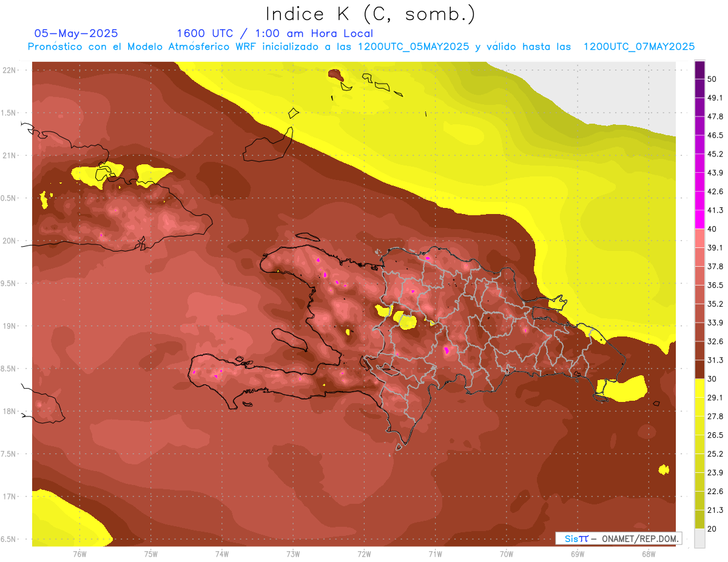
Task: Click the '72W' longitude label
Action: (x=364, y=554)
